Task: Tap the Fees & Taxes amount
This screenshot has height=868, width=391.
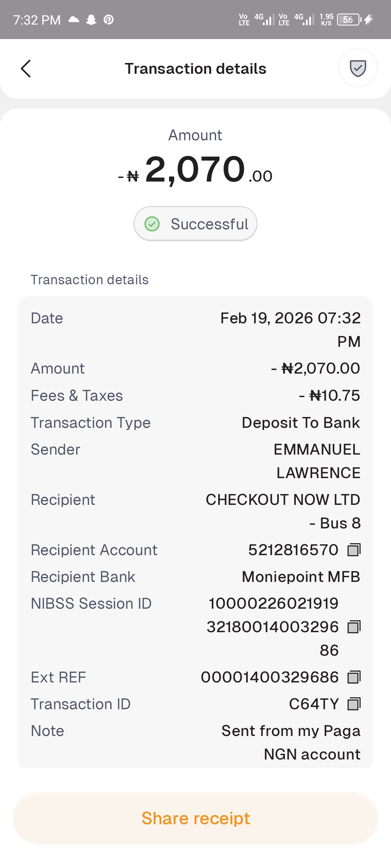Action: [329, 396]
